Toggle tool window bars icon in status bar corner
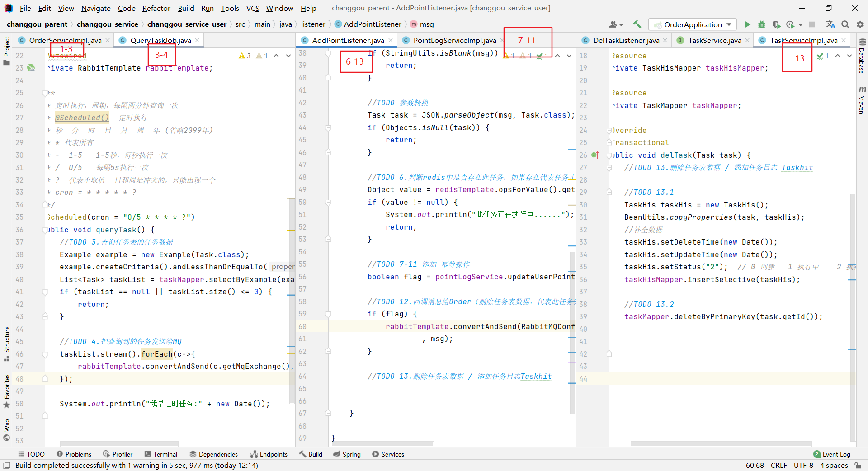 click(x=7, y=465)
